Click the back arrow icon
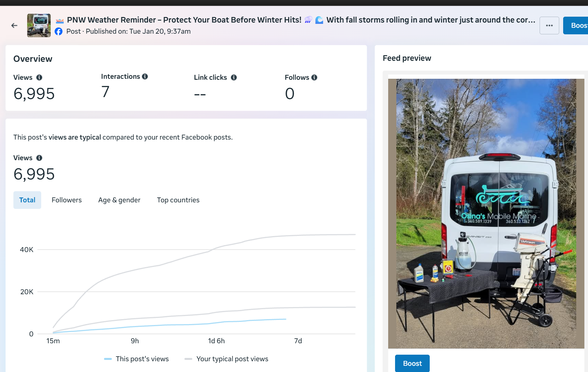Screen dimensions: 588x372 (x=14, y=25)
